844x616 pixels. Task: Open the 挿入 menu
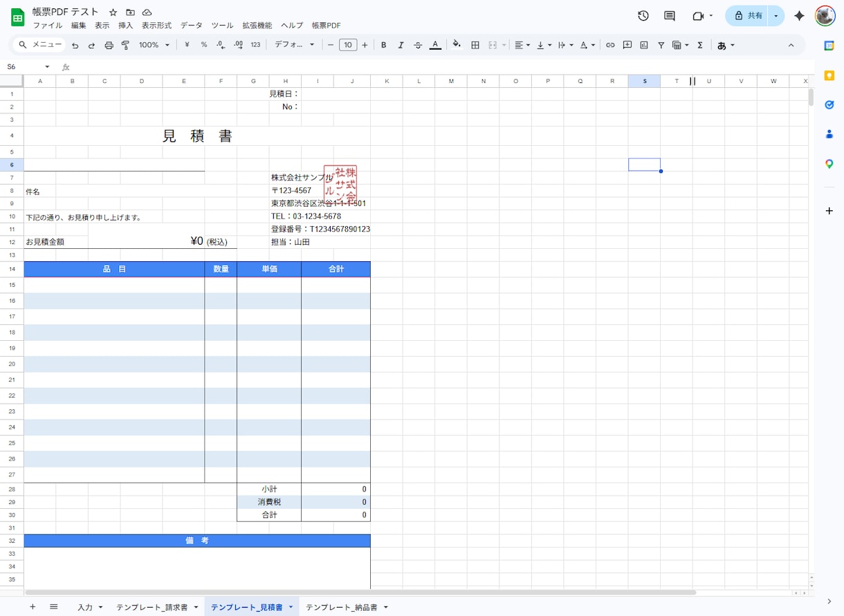pos(126,26)
